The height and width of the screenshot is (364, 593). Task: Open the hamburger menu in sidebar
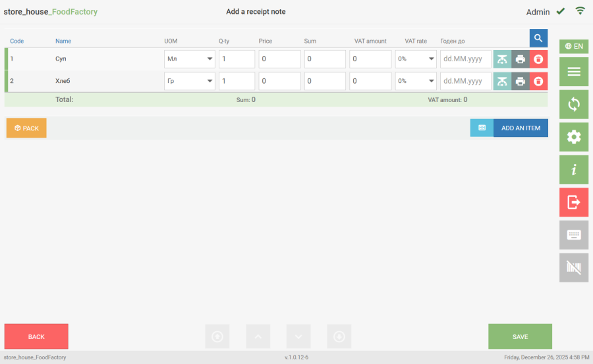[x=573, y=72]
